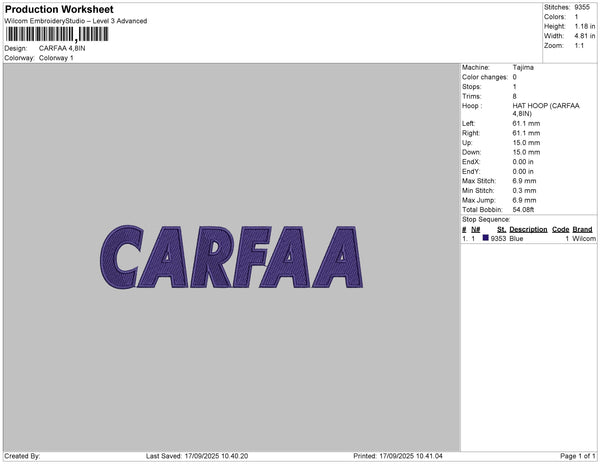600x464 pixels.
Task: Click the blue thread color swatch
Action: [x=486, y=238]
